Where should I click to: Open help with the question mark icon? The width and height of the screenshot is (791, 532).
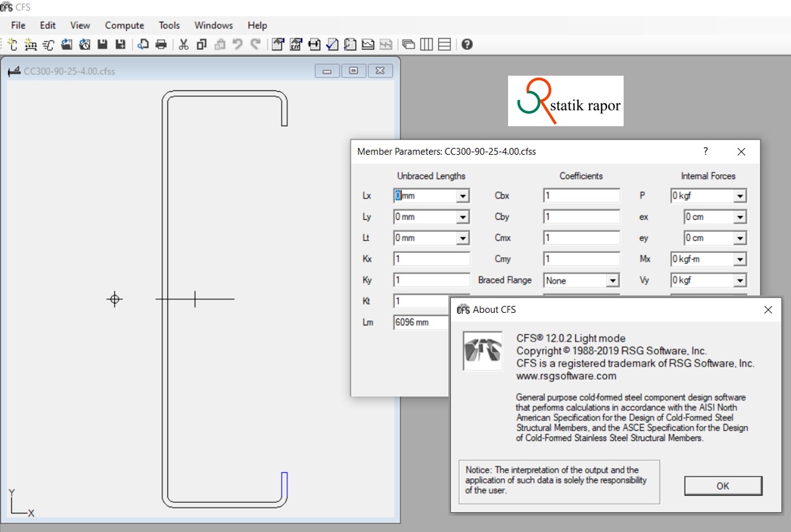467,44
